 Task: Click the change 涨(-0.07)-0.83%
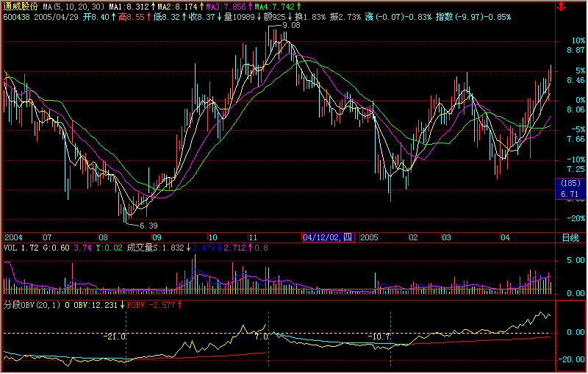coord(398,17)
